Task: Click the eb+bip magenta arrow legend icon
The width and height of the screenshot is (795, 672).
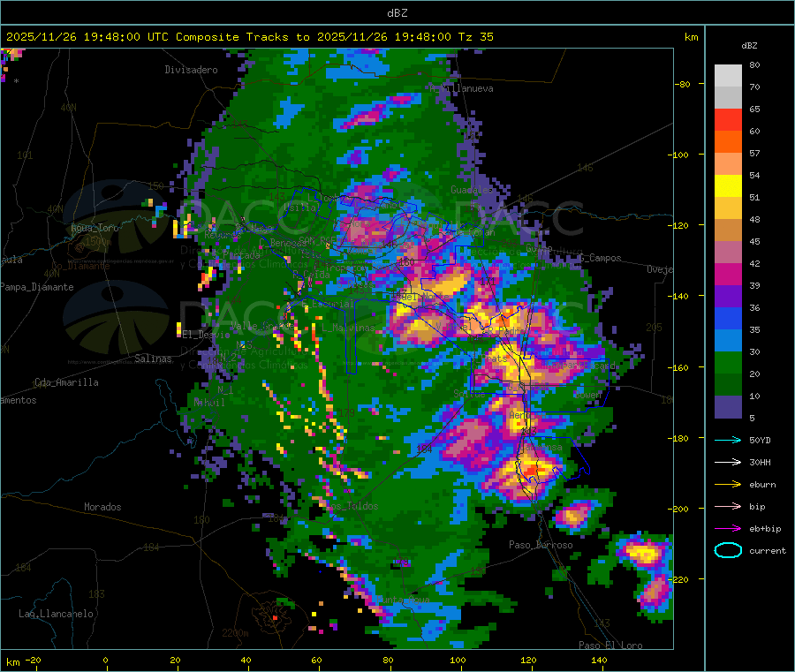Action: click(x=728, y=529)
